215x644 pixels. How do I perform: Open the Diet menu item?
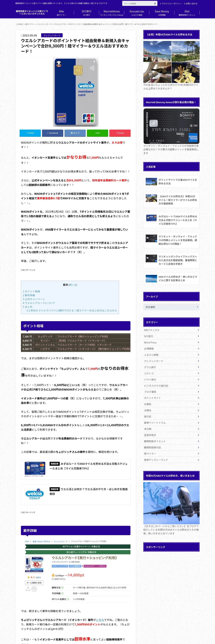point(187,13)
